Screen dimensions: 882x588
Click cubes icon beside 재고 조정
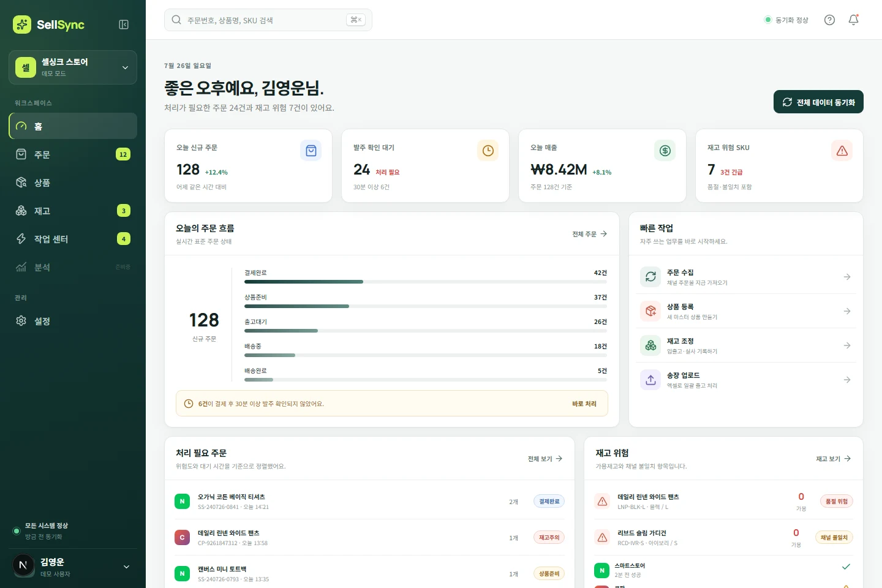point(650,345)
